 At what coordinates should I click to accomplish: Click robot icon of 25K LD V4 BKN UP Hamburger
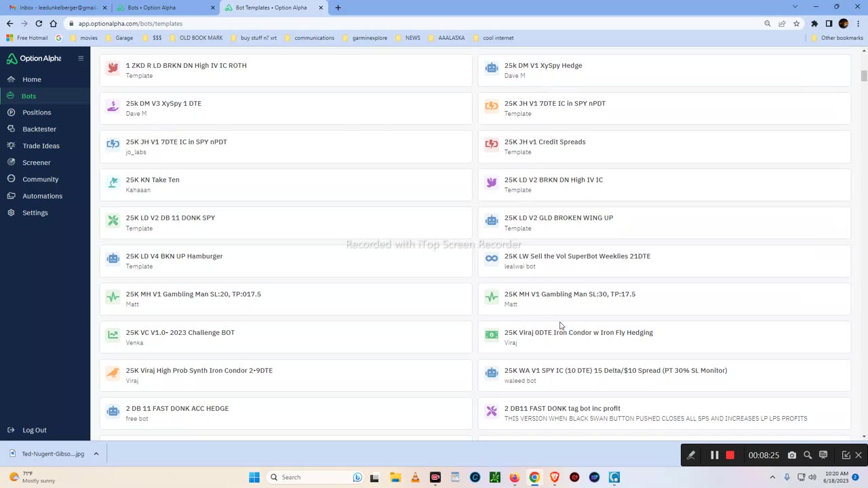tap(113, 258)
